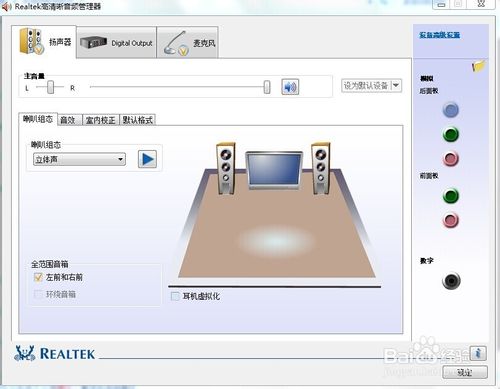Image resolution: width=500 pixels, height=389 pixels.
Task: Click the green rear panel jack
Action: coord(451,134)
